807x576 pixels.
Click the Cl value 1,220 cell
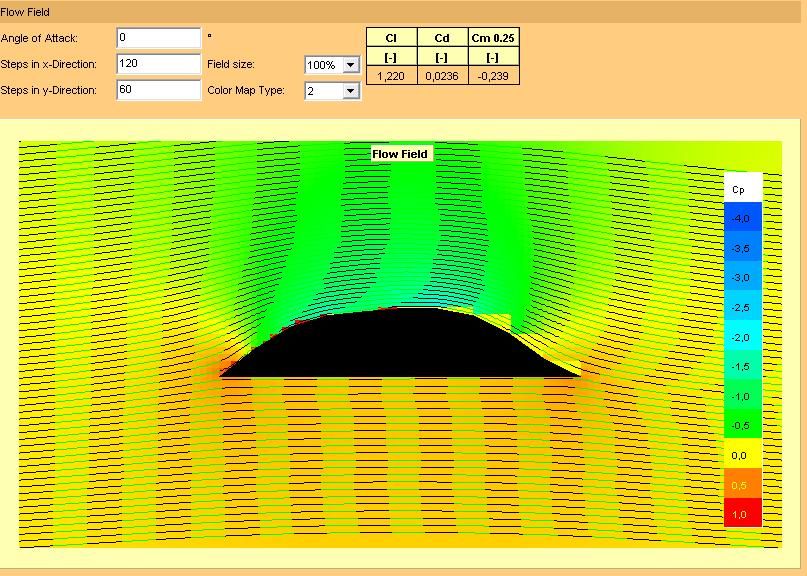coord(391,75)
